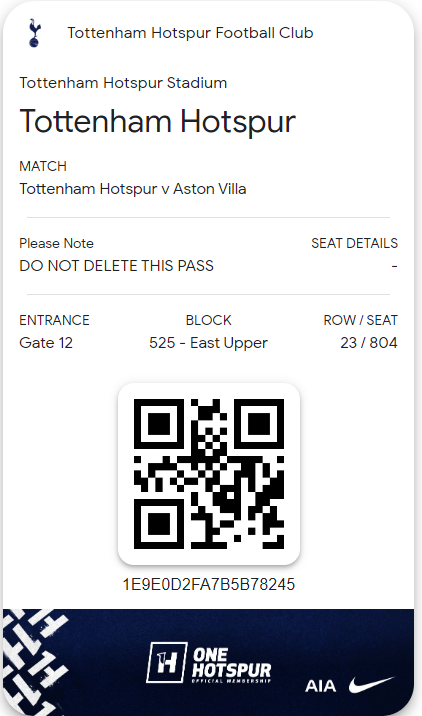Click the SEAT DETAILS heading
422x716 pixels.
click(x=354, y=243)
